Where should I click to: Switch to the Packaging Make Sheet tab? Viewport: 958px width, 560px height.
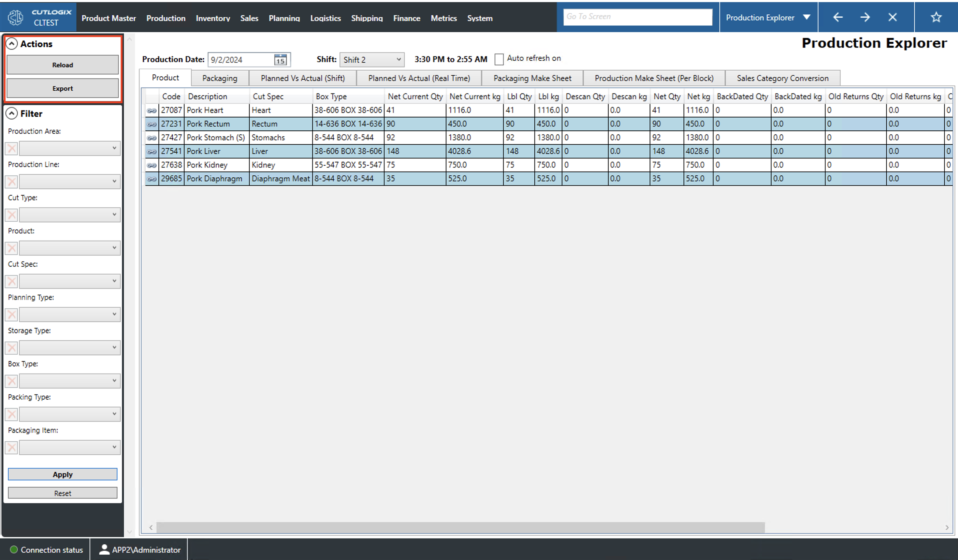532,78
